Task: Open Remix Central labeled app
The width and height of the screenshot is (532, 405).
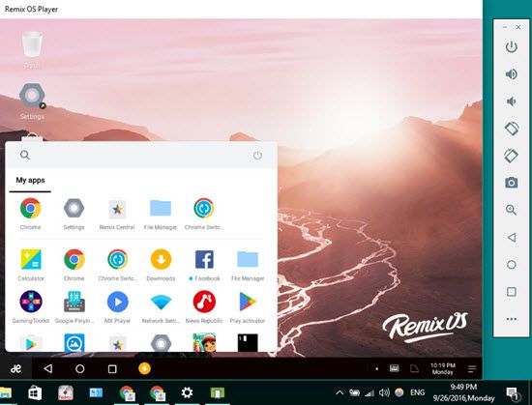Action: tap(117, 214)
